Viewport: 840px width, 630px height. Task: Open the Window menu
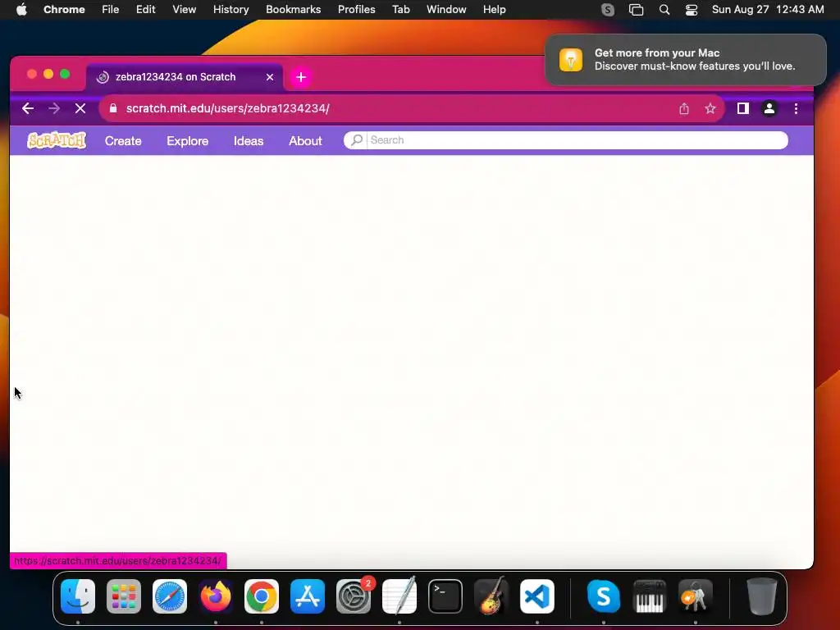tap(446, 10)
